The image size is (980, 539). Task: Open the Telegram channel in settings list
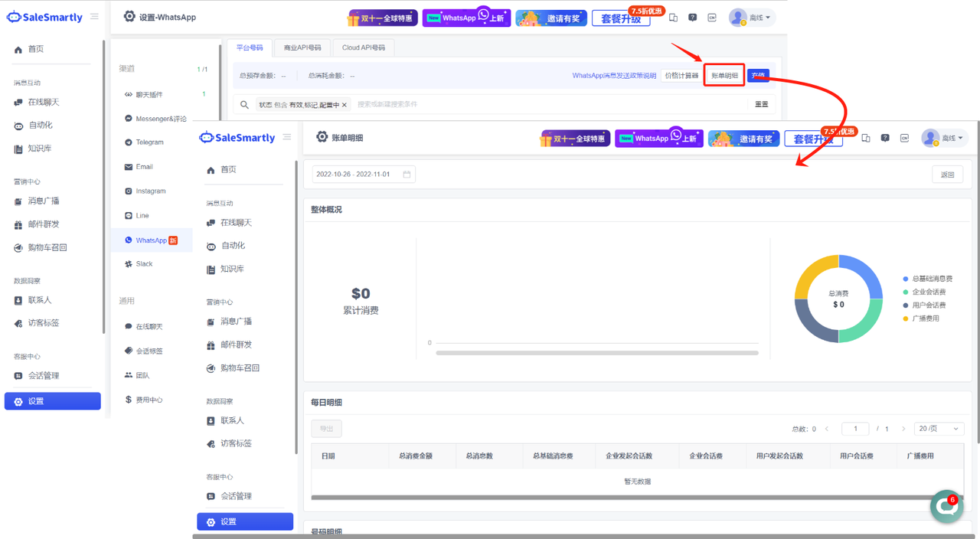[149, 142]
